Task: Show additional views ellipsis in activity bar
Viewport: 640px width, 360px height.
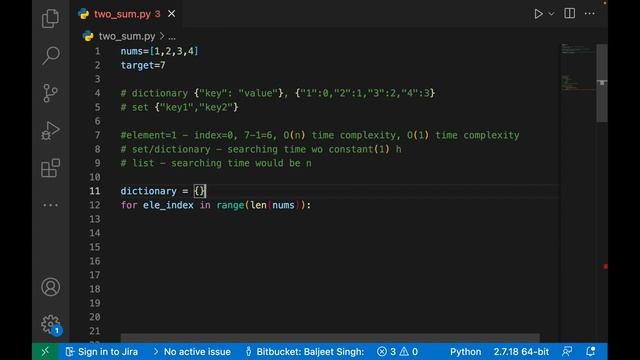Action: tap(50, 205)
